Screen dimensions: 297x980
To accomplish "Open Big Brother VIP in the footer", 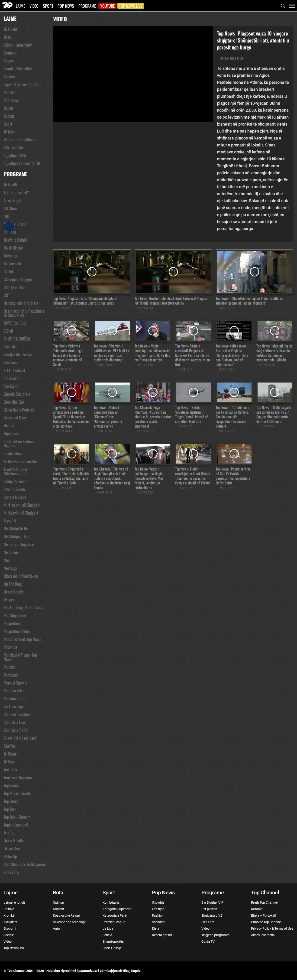I will coord(212,902).
